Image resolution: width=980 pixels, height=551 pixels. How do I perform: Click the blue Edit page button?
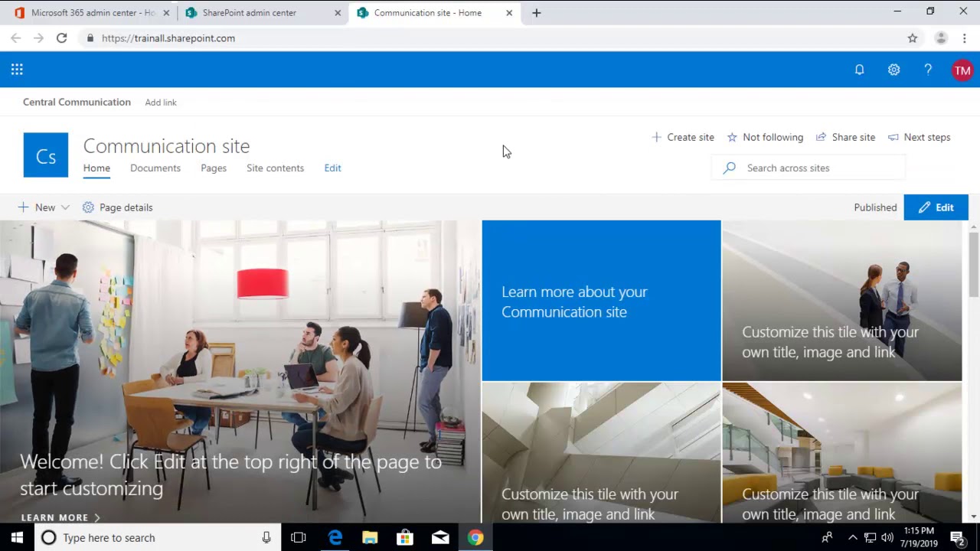click(936, 207)
